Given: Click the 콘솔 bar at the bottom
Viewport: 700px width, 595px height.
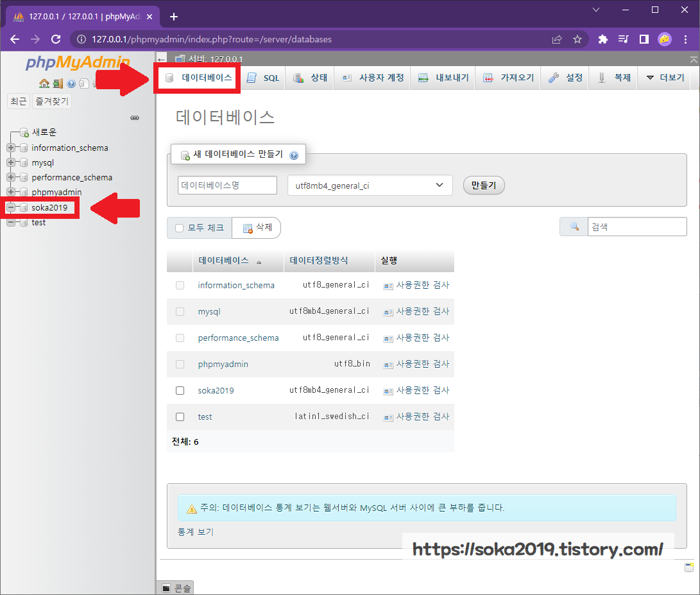Looking at the screenshot, I should pyautogui.click(x=175, y=589).
